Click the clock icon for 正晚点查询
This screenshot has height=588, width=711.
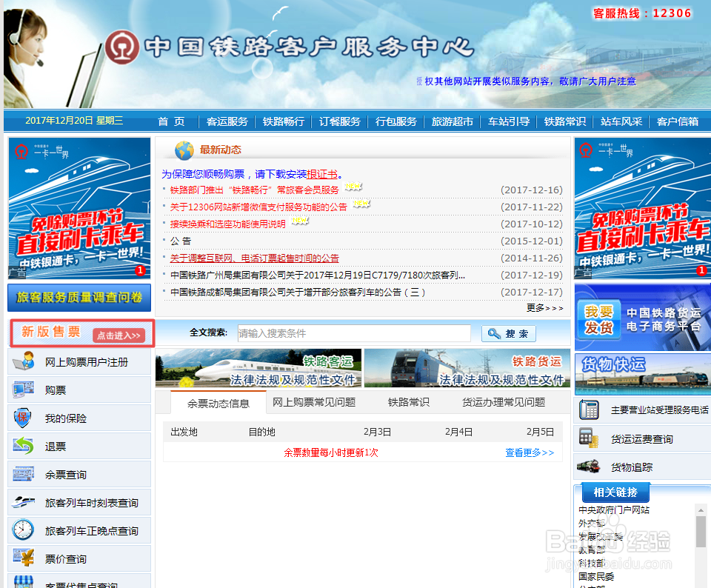pos(23,529)
